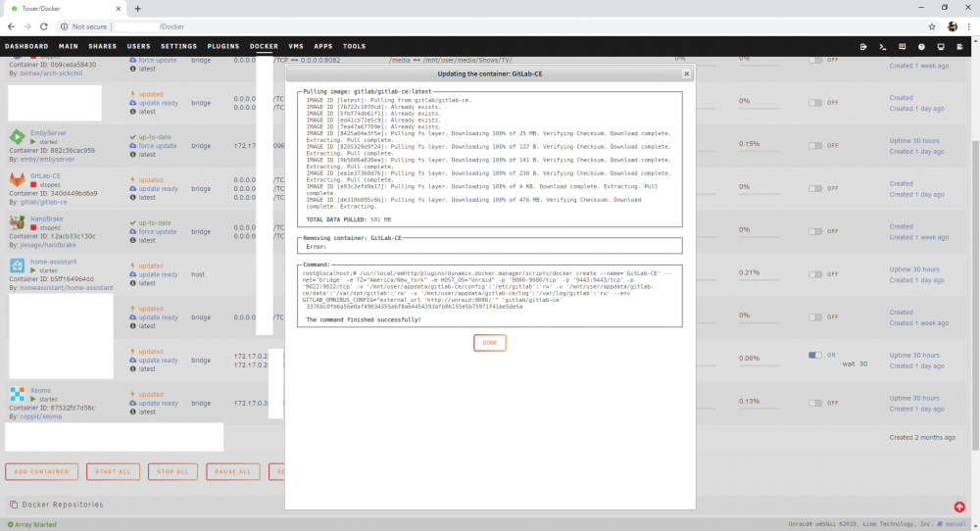This screenshot has height=531, width=980.
Task: Open the GitLab-CE container name link
Action: pyautogui.click(x=46, y=176)
